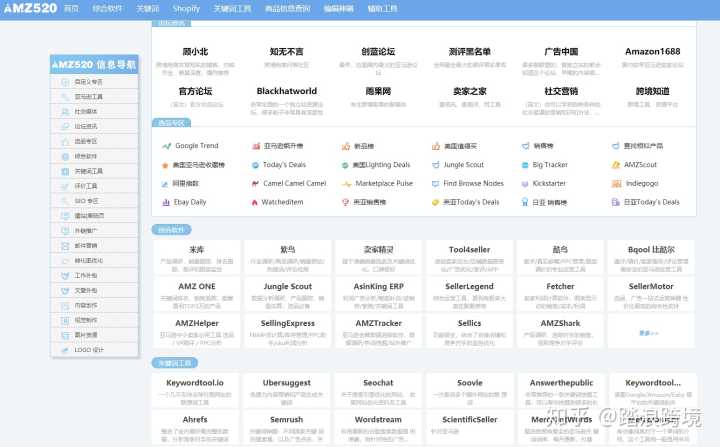Click the Indiegogo icon
The image size is (720, 447).
point(616,184)
